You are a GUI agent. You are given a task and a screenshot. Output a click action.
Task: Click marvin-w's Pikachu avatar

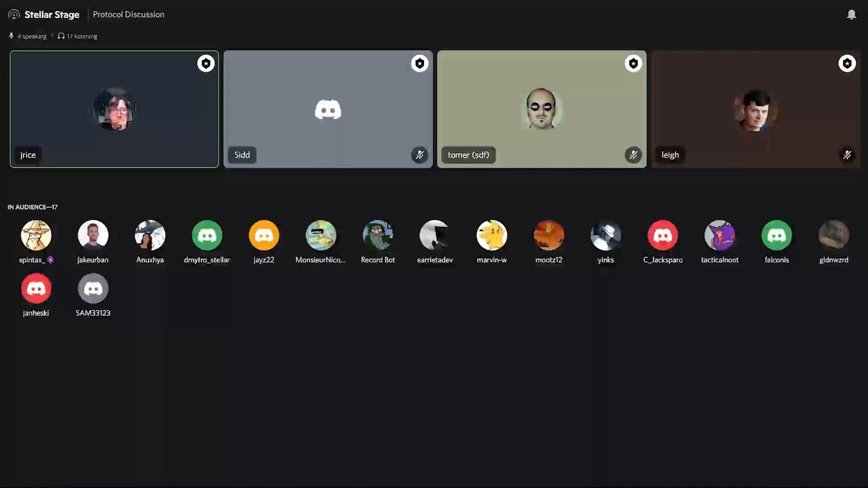tap(492, 235)
